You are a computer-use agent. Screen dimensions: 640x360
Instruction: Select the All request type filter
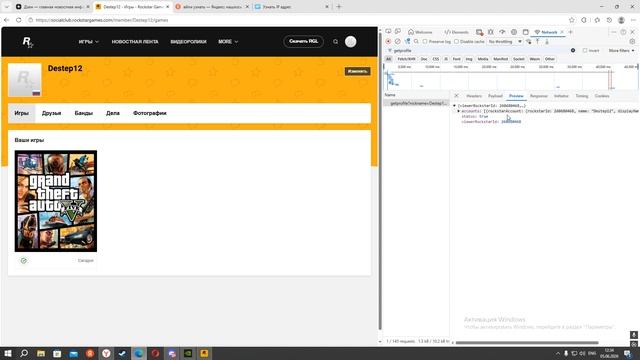pyautogui.click(x=389, y=59)
